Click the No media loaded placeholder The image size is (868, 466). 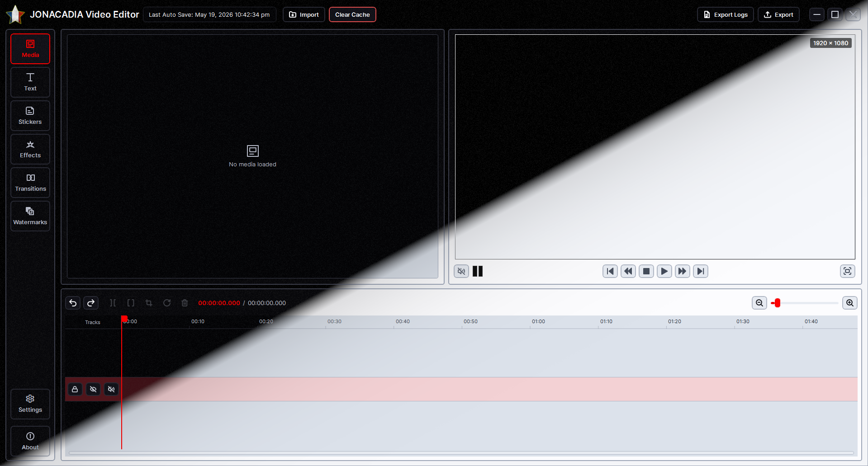click(252, 156)
